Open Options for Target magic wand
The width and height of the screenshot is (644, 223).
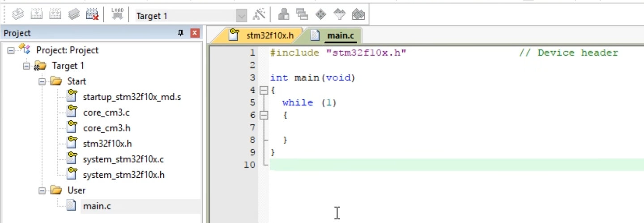click(x=259, y=15)
